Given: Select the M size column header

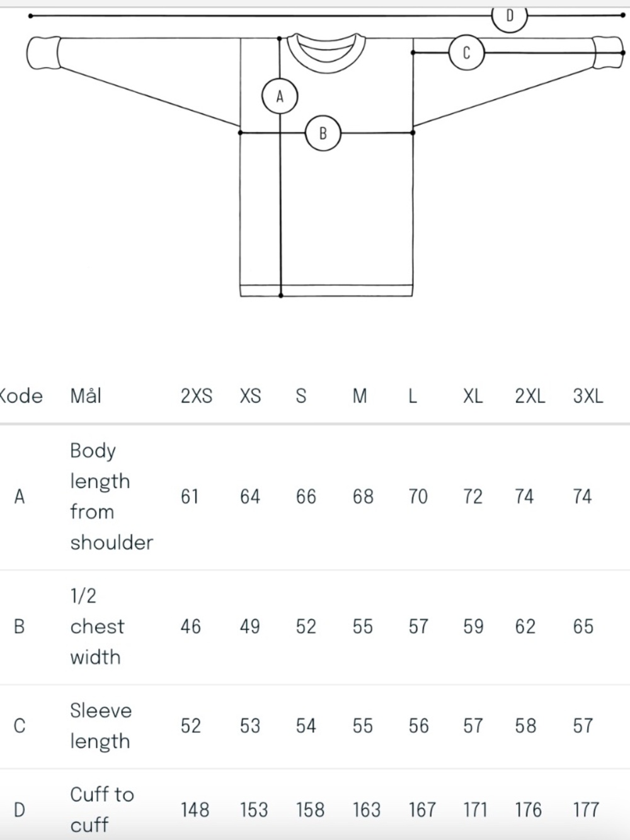Looking at the screenshot, I should pos(360,396).
